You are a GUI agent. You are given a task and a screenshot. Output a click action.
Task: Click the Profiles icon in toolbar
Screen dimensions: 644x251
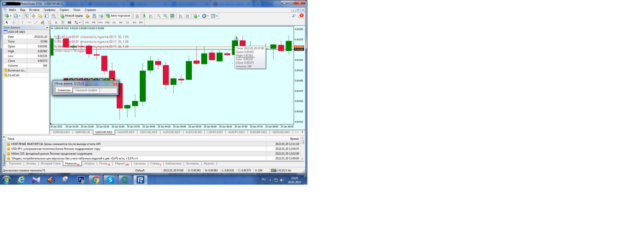pyautogui.click(x=15, y=16)
